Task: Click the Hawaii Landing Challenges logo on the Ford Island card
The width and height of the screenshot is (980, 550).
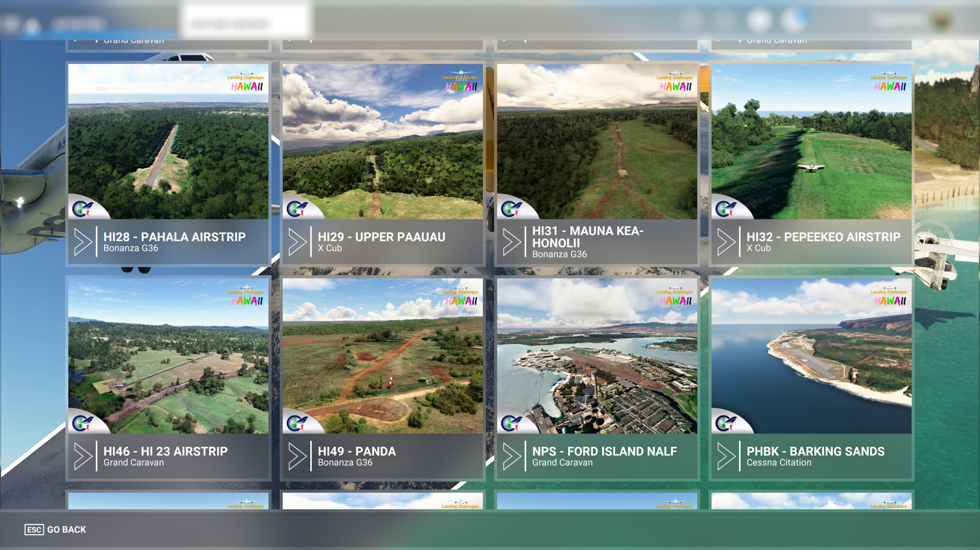Action: [675, 295]
